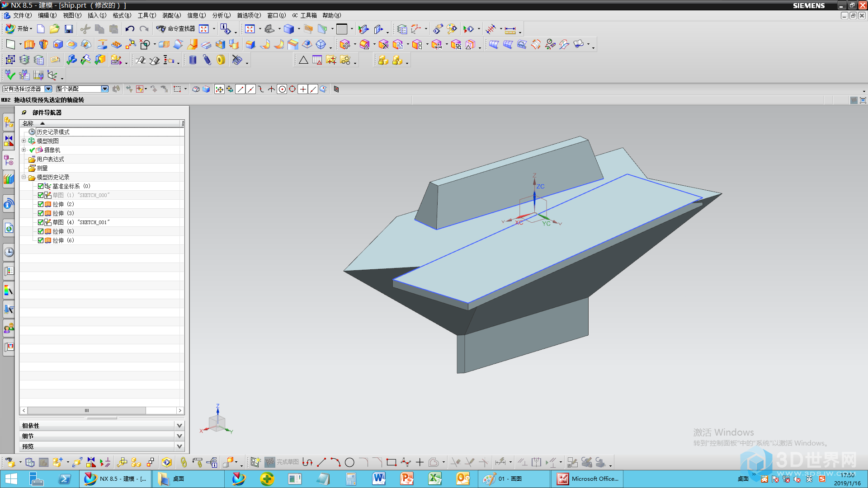Open the History clock sidebar icon
Screen dimensions: 868x488
9,252
